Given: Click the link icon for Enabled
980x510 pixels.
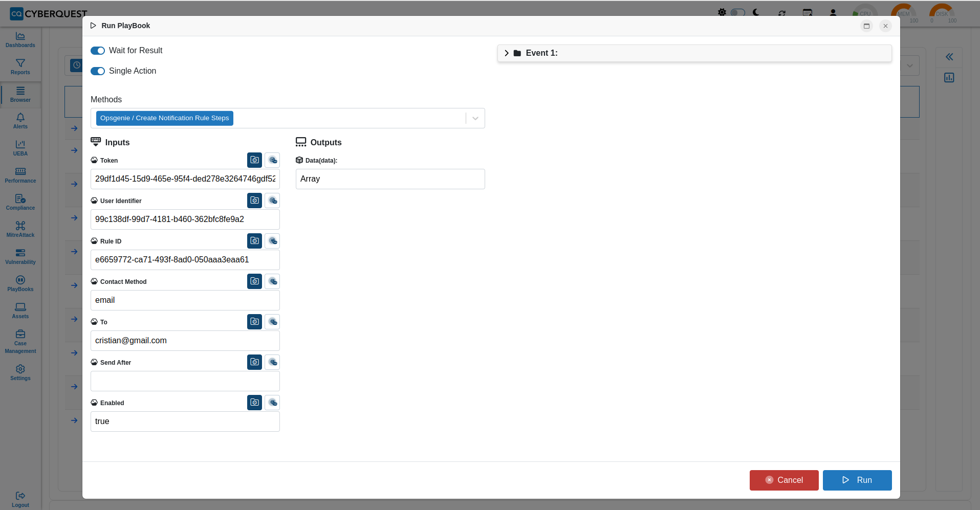Looking at the screenshot, I should coord(273,403).
